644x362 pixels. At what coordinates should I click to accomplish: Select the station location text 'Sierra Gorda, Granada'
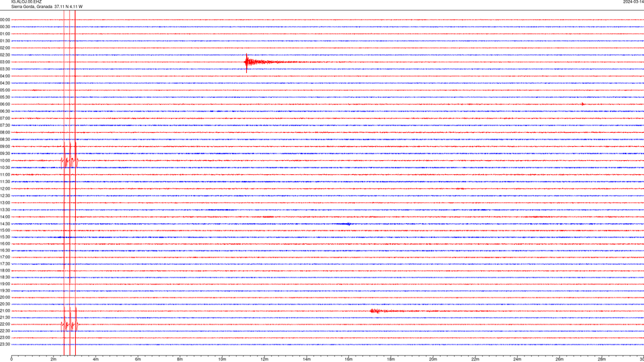click(32, 7)
